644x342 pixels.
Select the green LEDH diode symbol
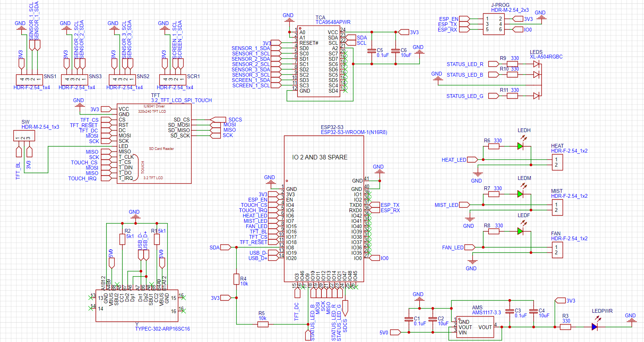520,146
